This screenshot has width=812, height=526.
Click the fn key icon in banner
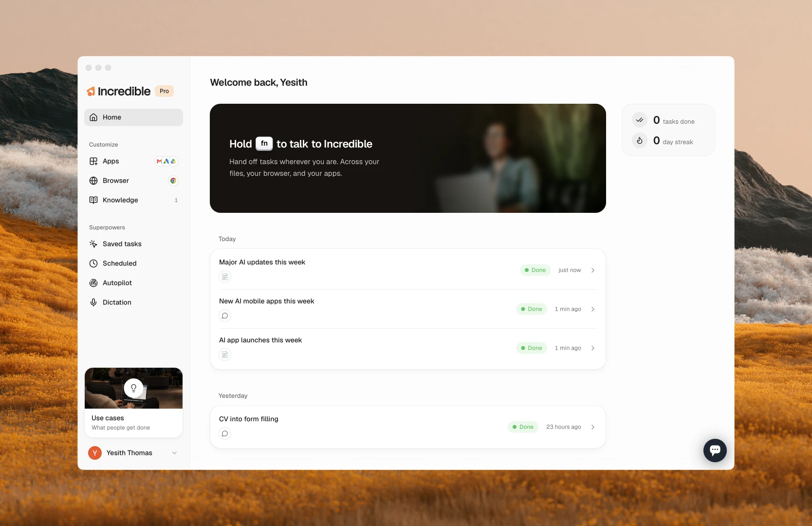point(264,144)
